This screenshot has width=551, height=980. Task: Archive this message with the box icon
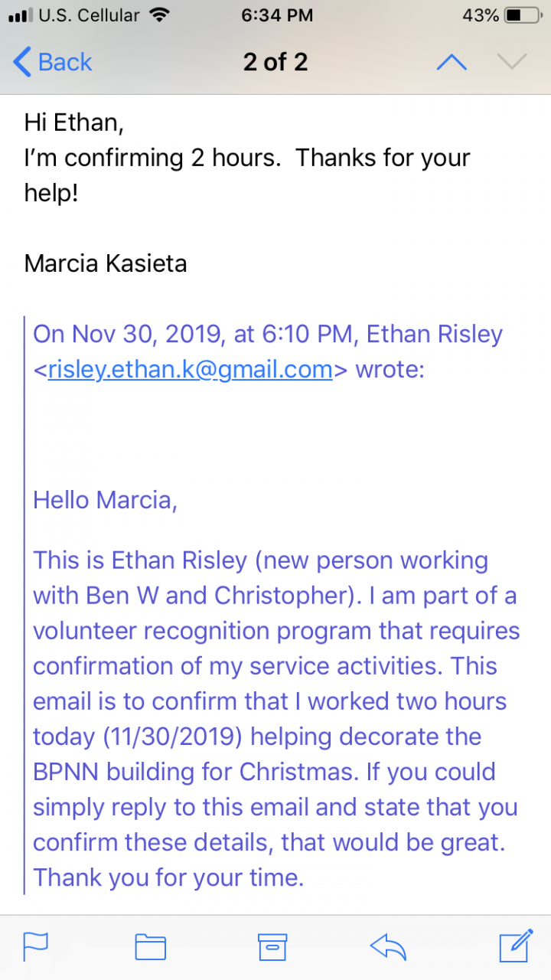(x=272, y=947)
